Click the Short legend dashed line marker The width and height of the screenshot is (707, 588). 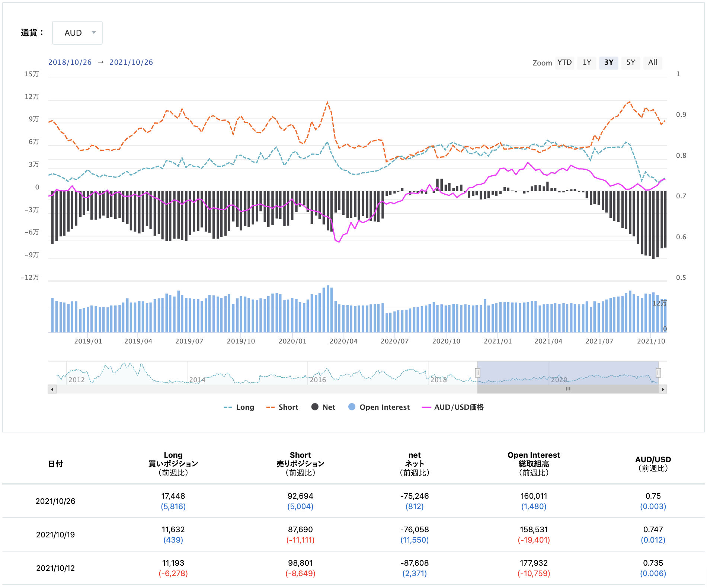tap(271, 408)
